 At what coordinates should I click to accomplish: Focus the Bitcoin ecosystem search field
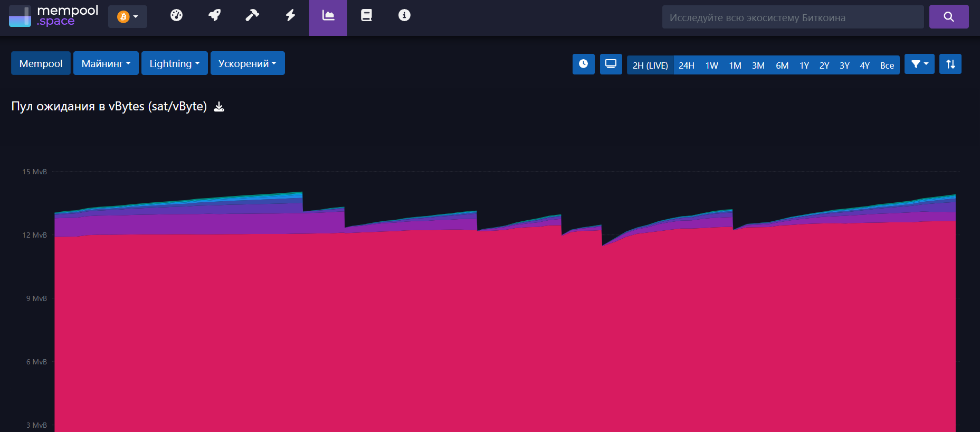pyautogui.click(x=793, y=17)
